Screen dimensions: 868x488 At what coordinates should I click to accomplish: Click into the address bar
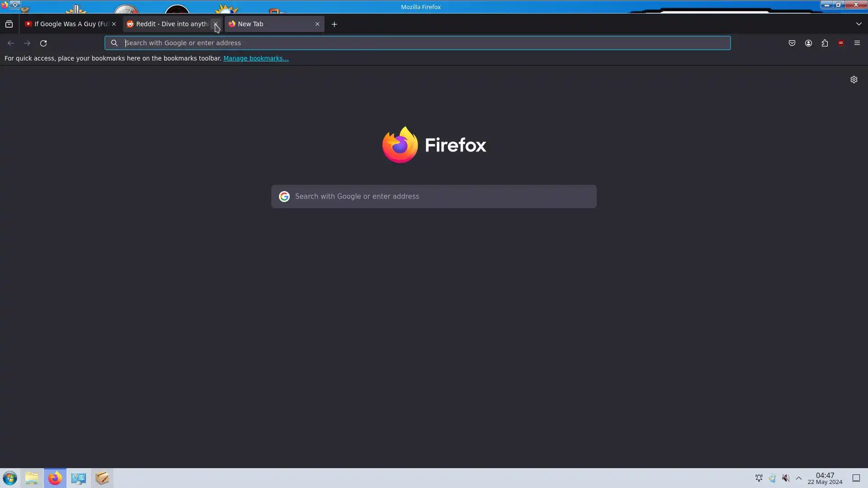click(x=418, y=43)
